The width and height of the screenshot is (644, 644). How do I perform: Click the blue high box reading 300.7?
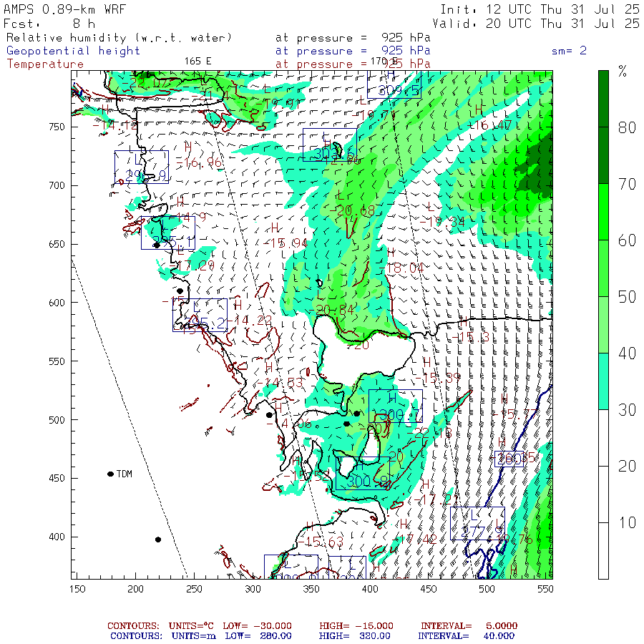pos(396,406)
